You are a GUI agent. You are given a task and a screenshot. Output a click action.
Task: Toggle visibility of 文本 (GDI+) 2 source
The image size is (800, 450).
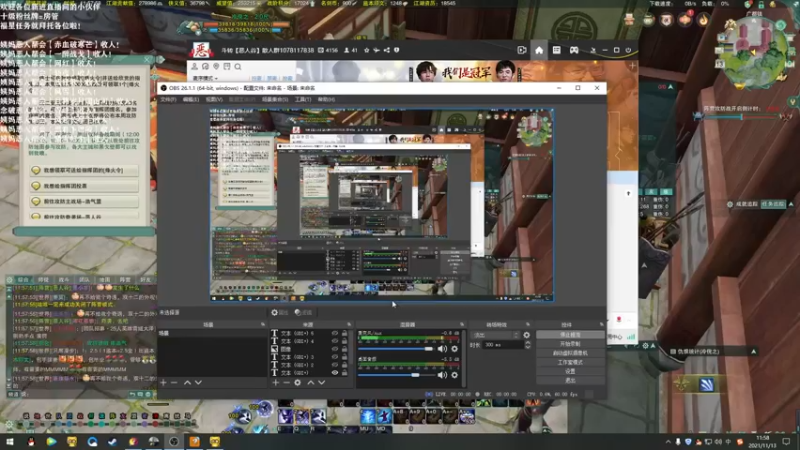tap(335, 365)
